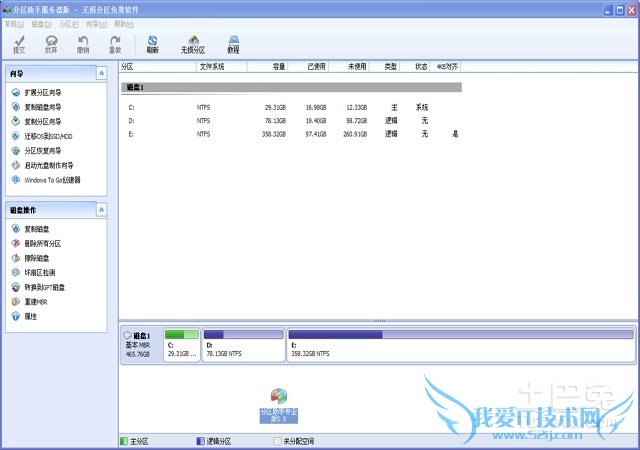
Task: Select the C: partition row in list
Action: [291, 107]
